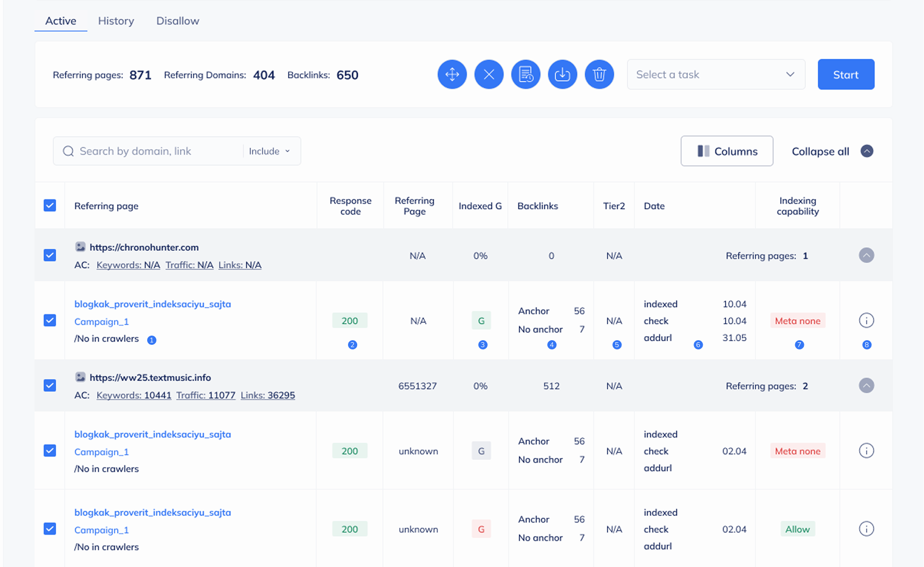The width and height of the screenshot is (924, 567).
Task: Click the blue X cancel icon
Action: point(489,75)
